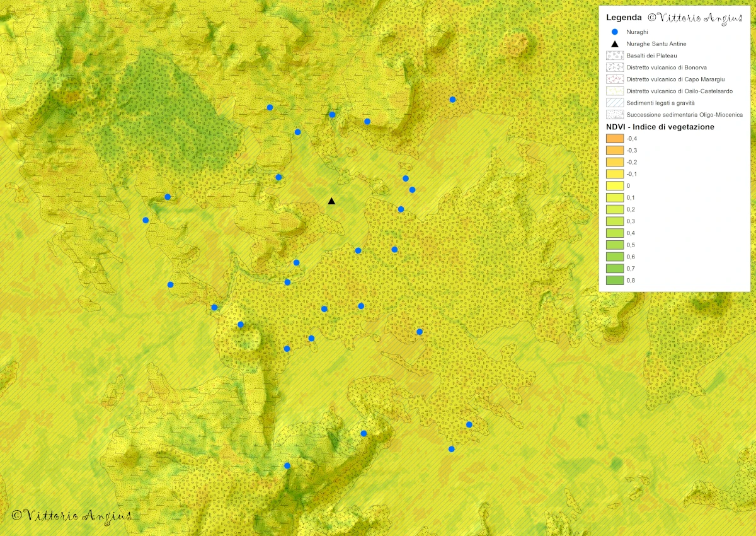Select the NDVI 0 color swatch
Screen dimensions: 756x536
tap(614, 186)
